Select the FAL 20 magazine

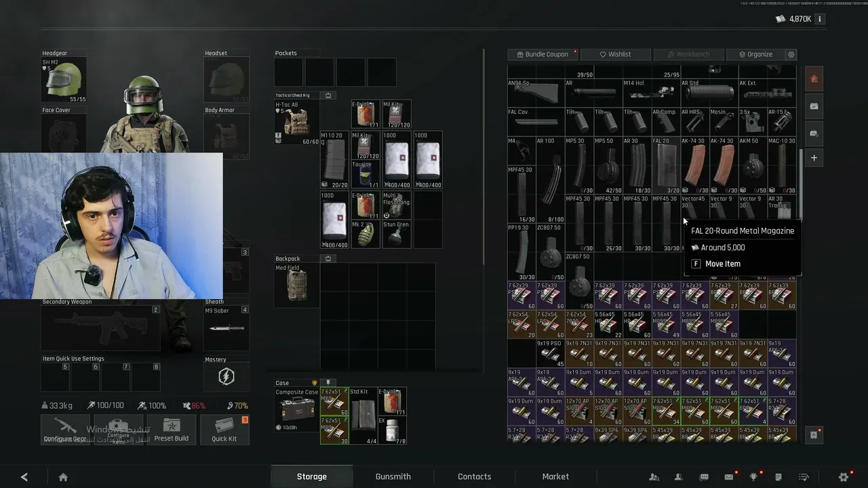point(665,165)
